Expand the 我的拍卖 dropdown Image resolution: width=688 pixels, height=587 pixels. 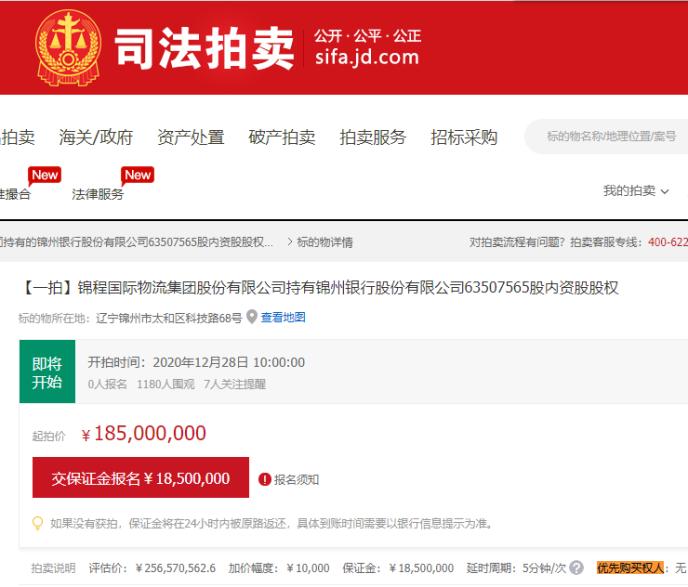[635, 191]
